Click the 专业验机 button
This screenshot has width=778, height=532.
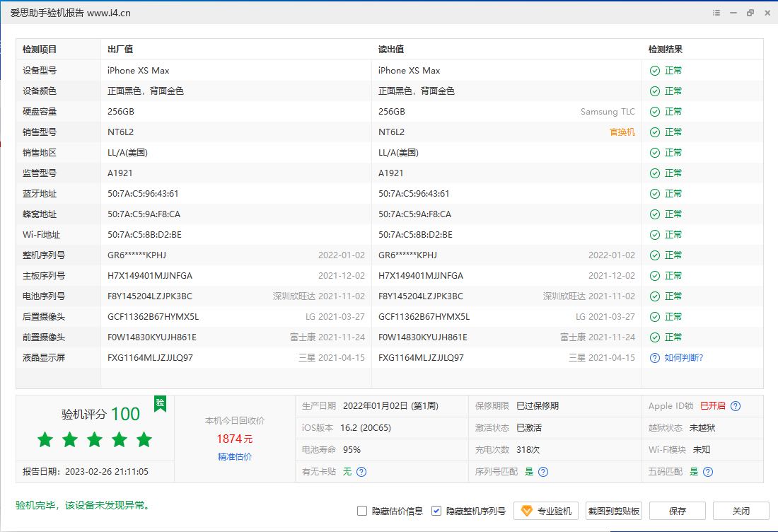tap(546, 511)
